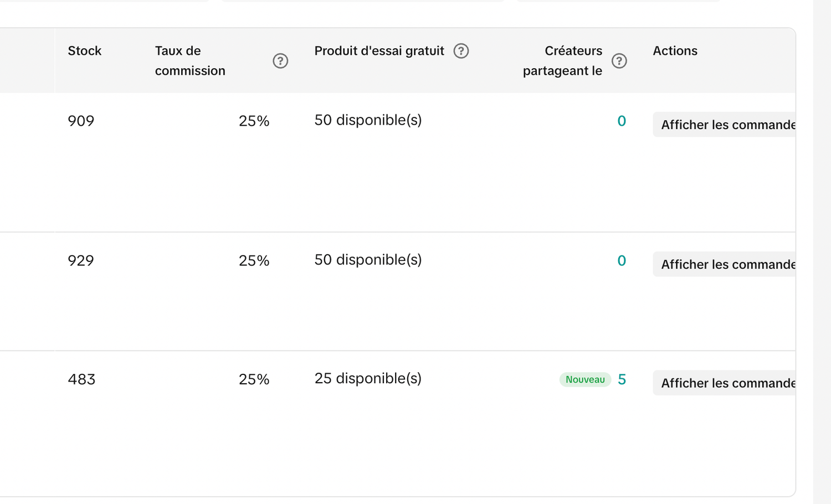Open the creator count link showing 5
Screen dimensions: 831x504
[x=622, y=379]
